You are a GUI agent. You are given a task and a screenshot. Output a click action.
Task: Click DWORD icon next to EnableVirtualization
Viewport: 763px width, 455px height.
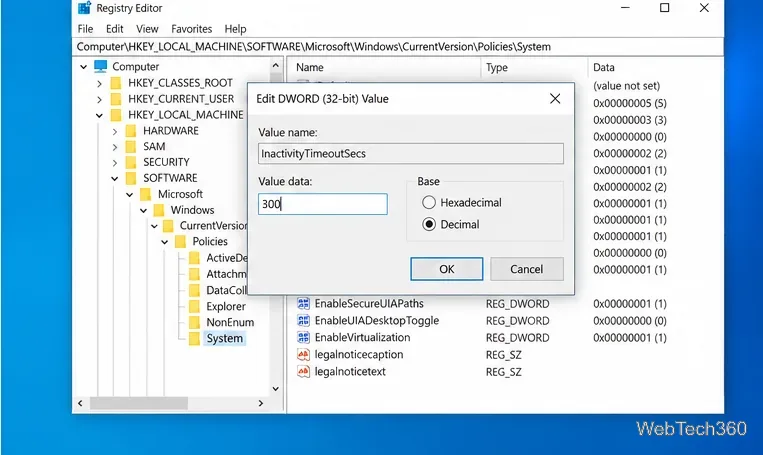303,338
